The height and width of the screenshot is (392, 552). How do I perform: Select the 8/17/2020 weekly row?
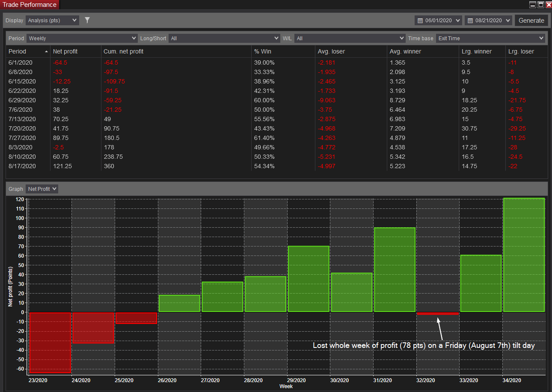coord(276,166)
